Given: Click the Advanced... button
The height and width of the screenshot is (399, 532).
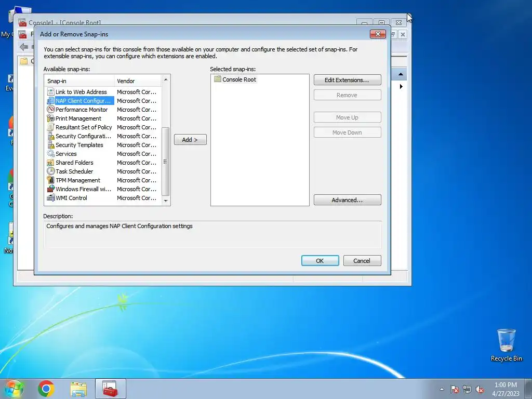Looking at the screenshot, I should coord(347,200).
